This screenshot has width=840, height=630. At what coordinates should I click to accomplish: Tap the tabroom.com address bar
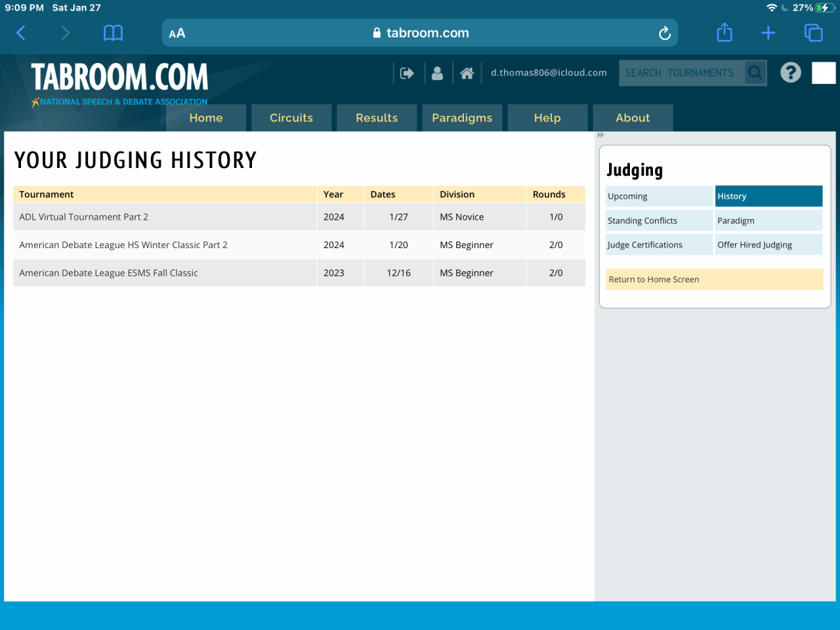(x=420, y=33)
